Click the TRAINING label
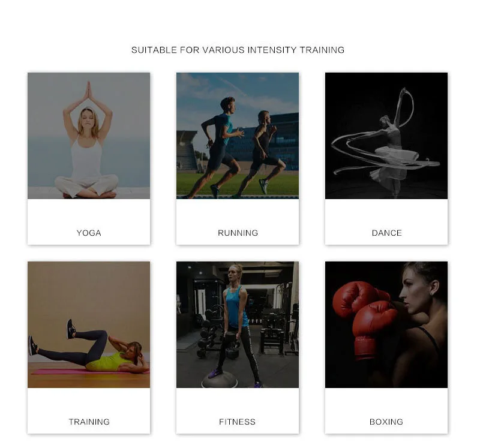The height and width of the screenshot is (448, 480). 89,422
